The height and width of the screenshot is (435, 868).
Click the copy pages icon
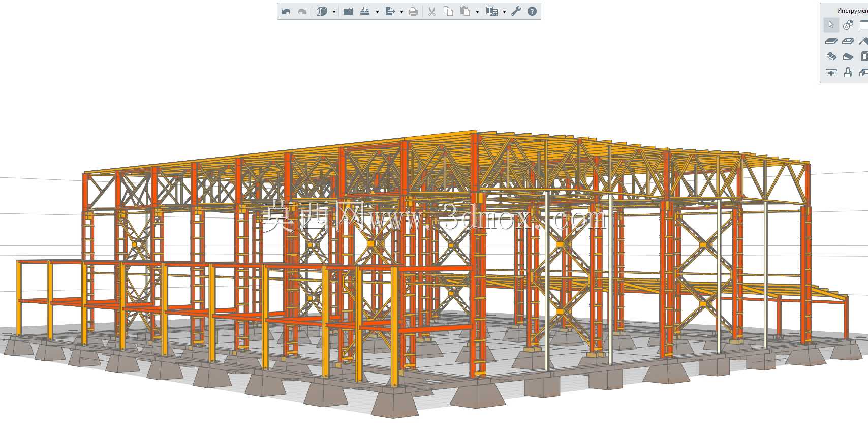(x=448, y=11)
